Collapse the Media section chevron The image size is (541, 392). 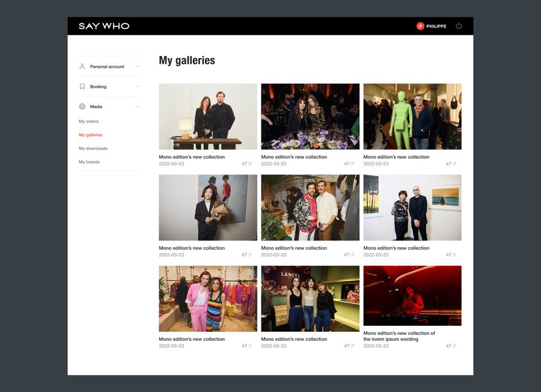(138, 106)
